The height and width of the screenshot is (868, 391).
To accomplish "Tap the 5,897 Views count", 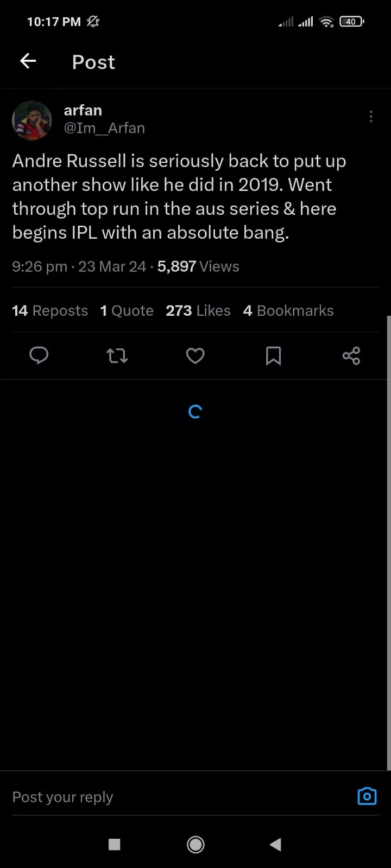I will coord(198,266).
